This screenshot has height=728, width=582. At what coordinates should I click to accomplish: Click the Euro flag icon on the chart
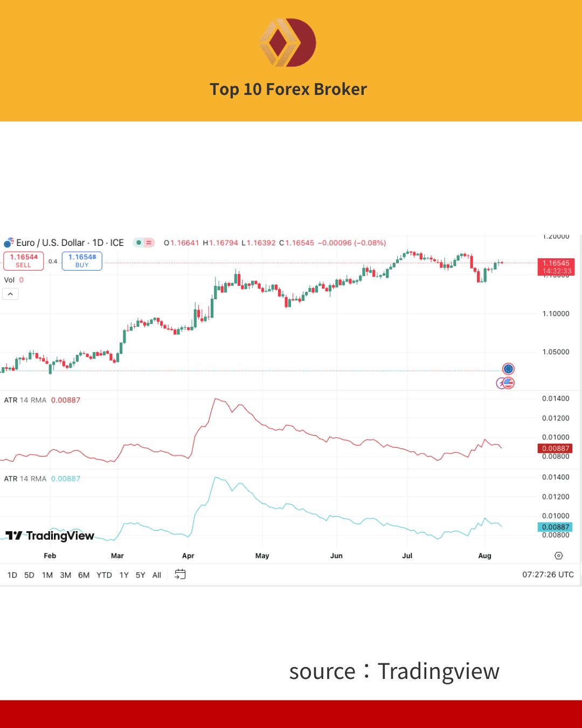tap(508, 368)
